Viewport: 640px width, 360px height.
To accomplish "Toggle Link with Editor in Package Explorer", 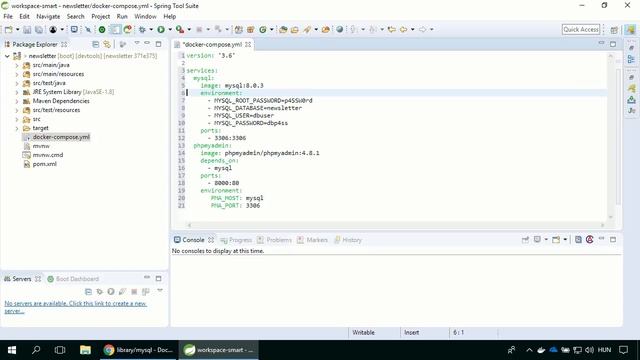I will pos(107,44).
